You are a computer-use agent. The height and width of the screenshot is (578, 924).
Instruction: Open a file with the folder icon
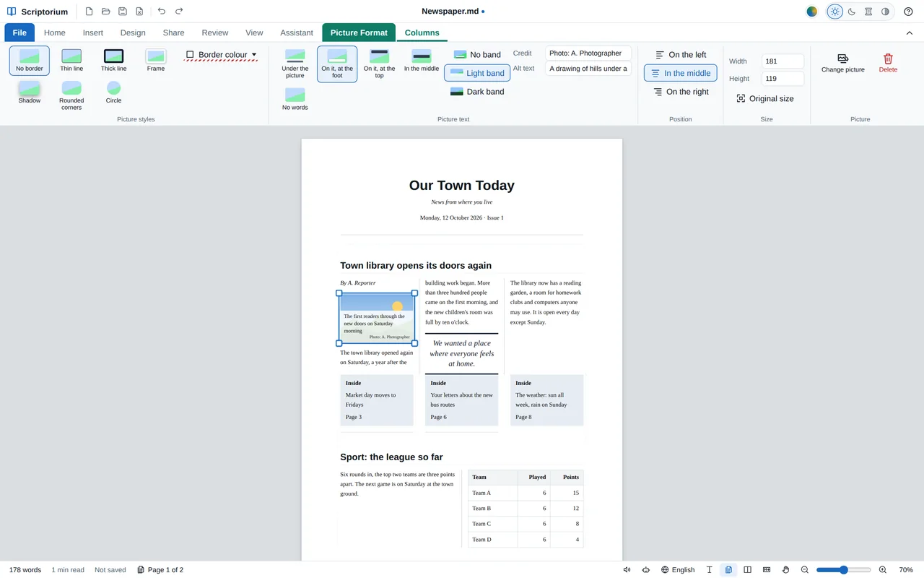pos(106,12)
